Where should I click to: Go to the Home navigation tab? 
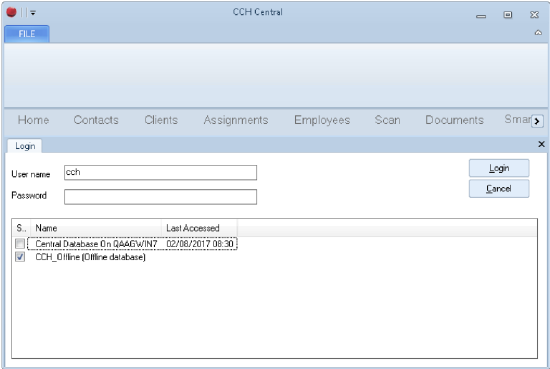[33, 120]
